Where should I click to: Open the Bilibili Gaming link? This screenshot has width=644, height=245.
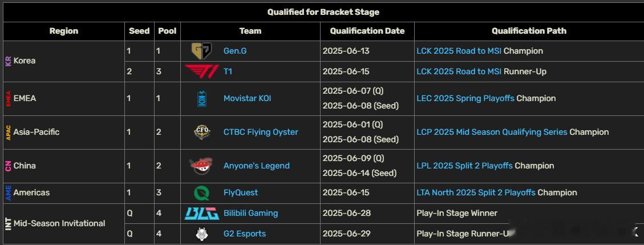tap(250, 214)
